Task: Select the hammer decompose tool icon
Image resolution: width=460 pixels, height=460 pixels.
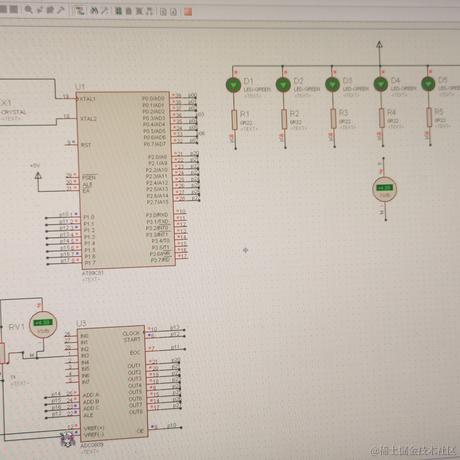Action: tap(61, 10)
